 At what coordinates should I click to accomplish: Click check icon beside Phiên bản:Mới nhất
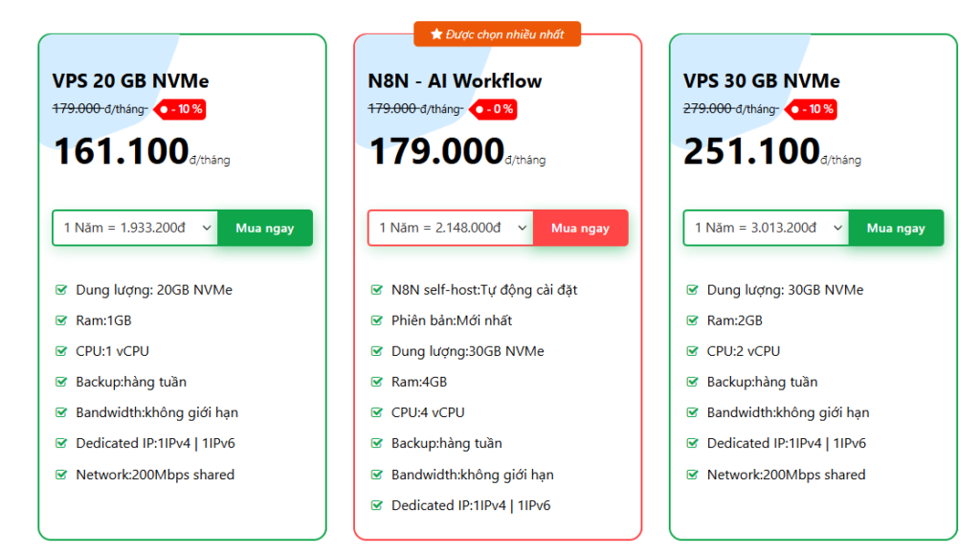[x=377, y=321]
